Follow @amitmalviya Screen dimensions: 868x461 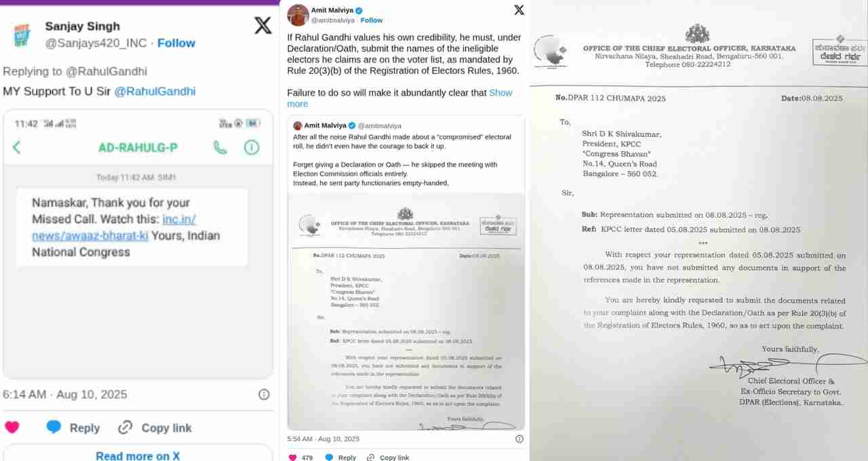[x=372, y=20]
